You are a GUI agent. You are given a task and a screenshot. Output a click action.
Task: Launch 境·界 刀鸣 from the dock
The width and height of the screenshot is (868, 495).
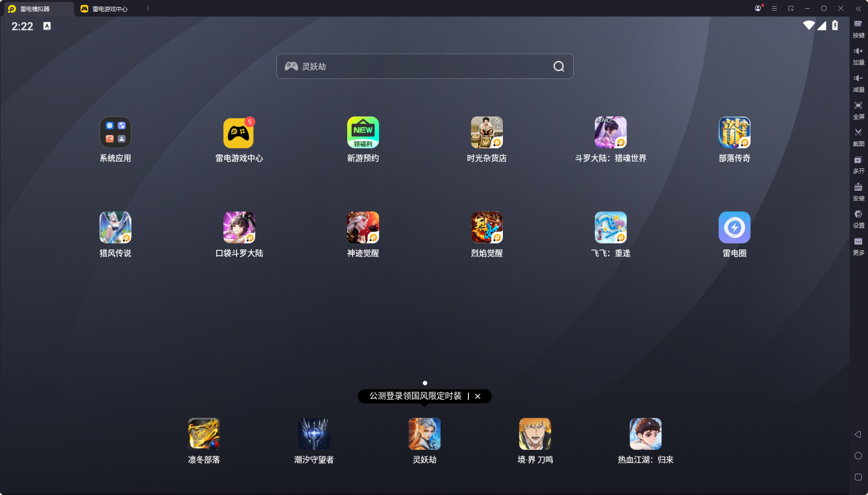tap(535, 434)
